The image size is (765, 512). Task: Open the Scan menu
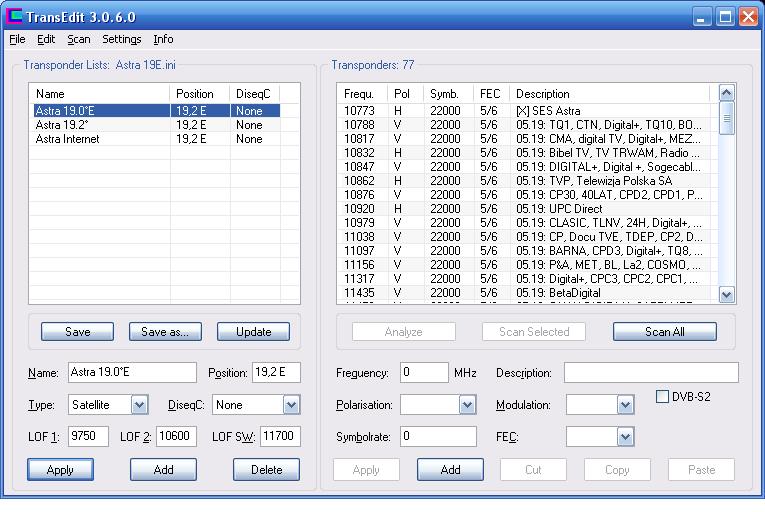click(x=79, y=39)
